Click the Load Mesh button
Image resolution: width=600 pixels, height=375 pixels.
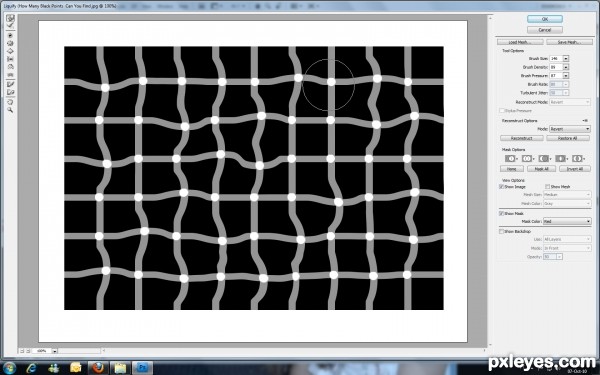(x=520, y=42)
